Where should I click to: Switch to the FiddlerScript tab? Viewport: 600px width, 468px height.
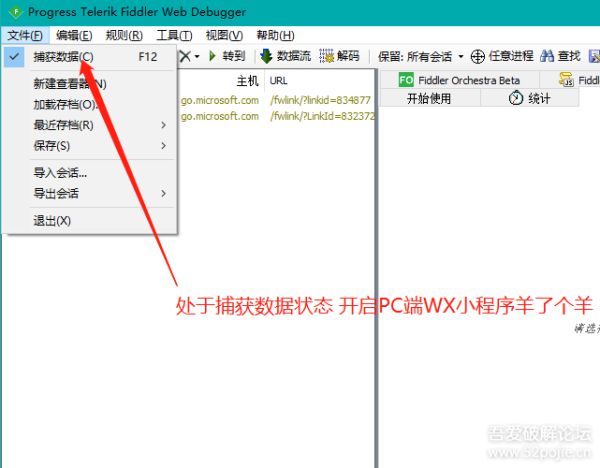(x=579, y=80)
